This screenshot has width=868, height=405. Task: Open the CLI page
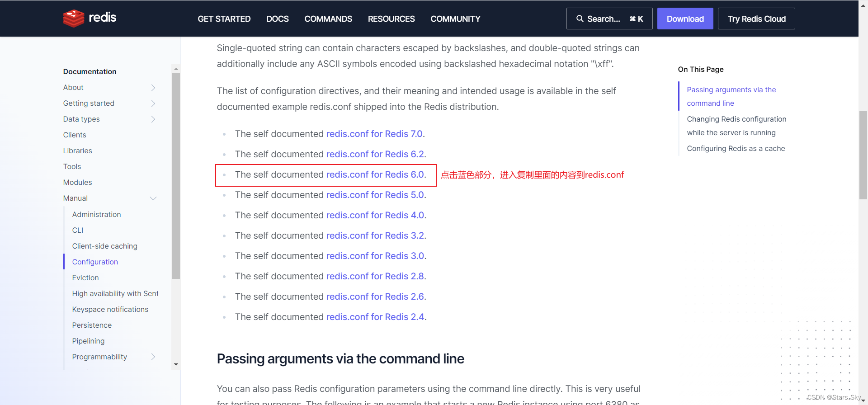(x=78, y=230)
